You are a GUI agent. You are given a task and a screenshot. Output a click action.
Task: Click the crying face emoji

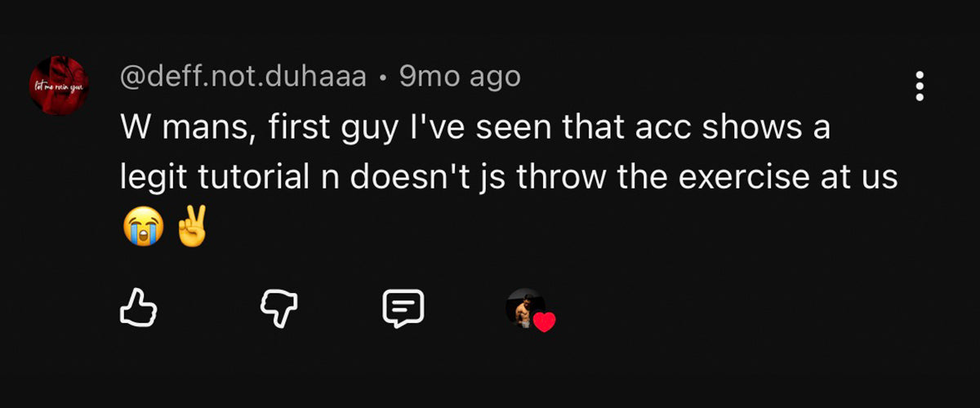pyautogui.click(x=140, y=228)
